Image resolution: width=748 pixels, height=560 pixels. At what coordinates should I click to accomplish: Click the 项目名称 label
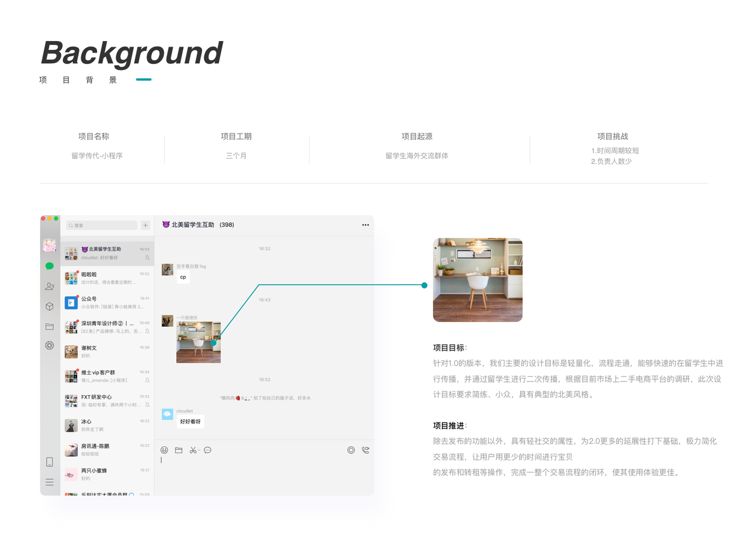[94, 136]
